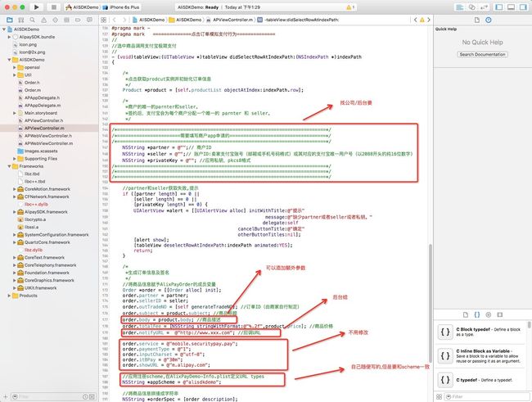Toggle source-control status filter in navigator

pyautogui.click(x=92, y=396)
